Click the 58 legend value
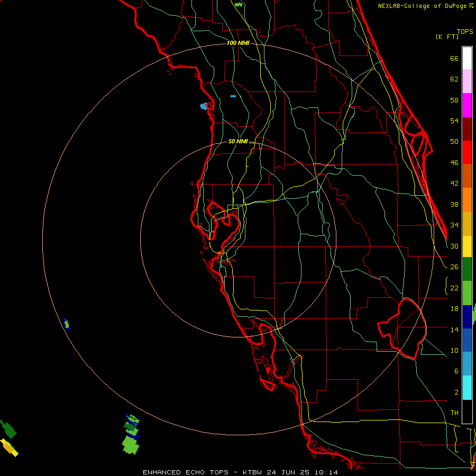This screenshot has width=476, height=476. point(454,100)
